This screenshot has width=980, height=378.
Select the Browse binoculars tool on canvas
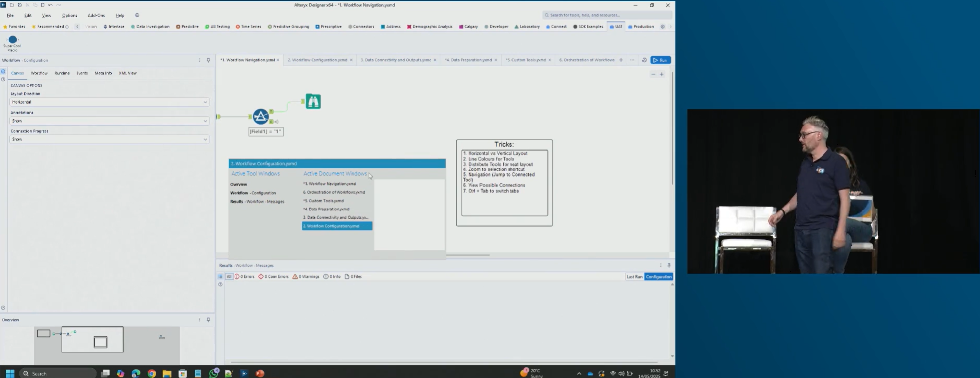[313, 101]
